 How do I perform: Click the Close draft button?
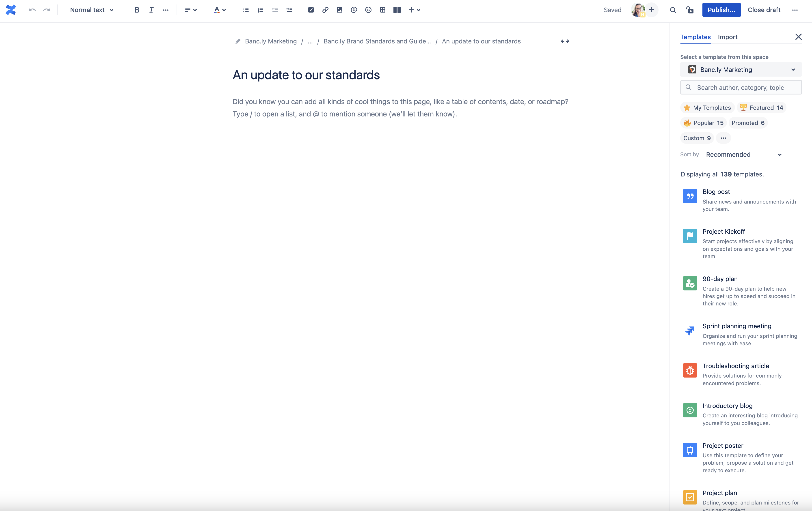pyautogui.click(x=764, y=9)
